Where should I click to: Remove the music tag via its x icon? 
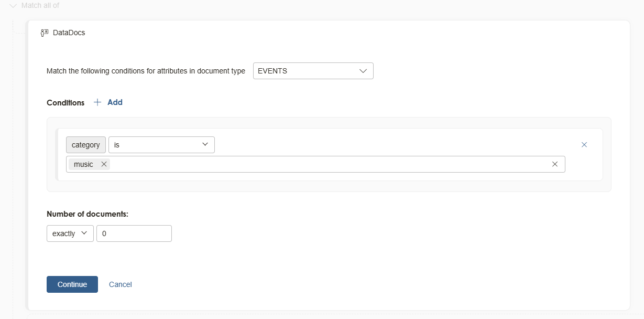104,164
